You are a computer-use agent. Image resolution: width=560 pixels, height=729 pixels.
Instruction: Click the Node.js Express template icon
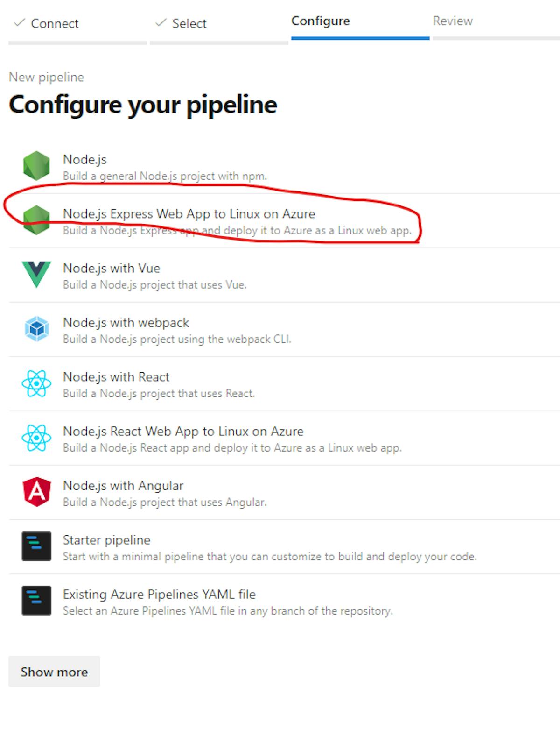coord(36,220)
